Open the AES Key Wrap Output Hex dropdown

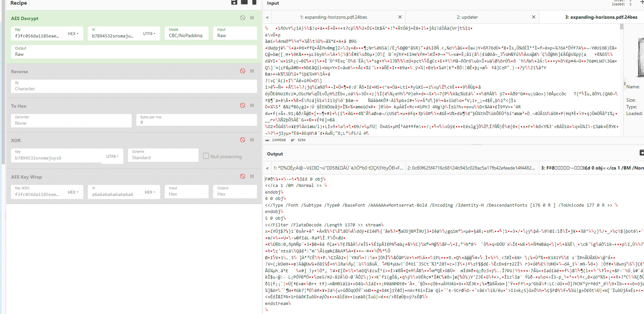tap(235, 192)
